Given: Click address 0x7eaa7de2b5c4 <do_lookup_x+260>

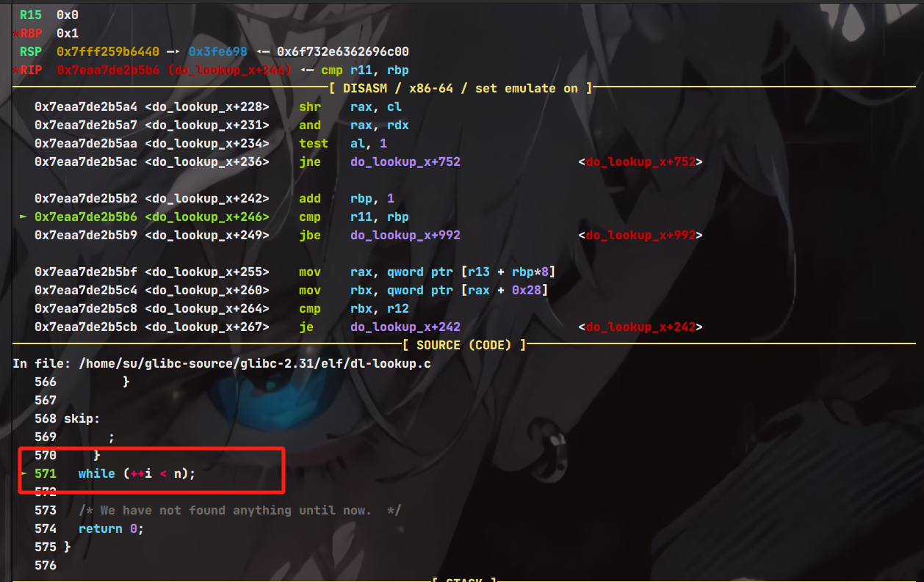Looking at the screenshot, I should 152,290.
